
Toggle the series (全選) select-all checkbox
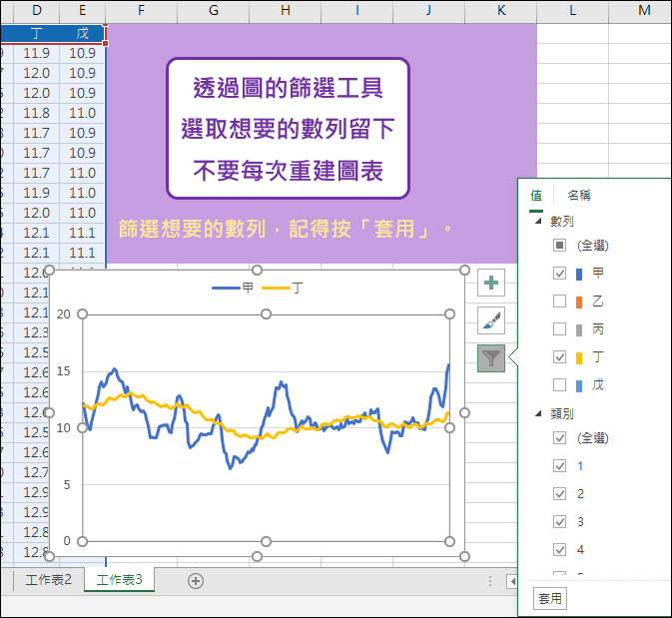coord(559,246)
